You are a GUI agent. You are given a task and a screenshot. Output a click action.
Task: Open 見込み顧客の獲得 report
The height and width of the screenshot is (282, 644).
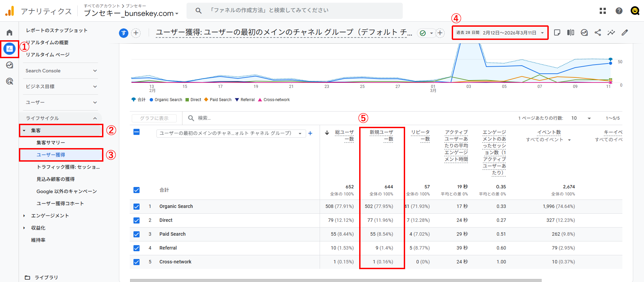click(55, 179)
